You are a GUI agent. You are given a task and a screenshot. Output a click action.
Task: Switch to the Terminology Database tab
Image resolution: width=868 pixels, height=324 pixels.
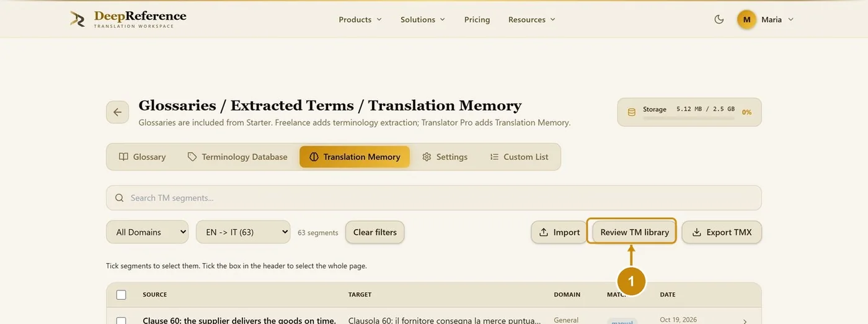pos(237,157)
